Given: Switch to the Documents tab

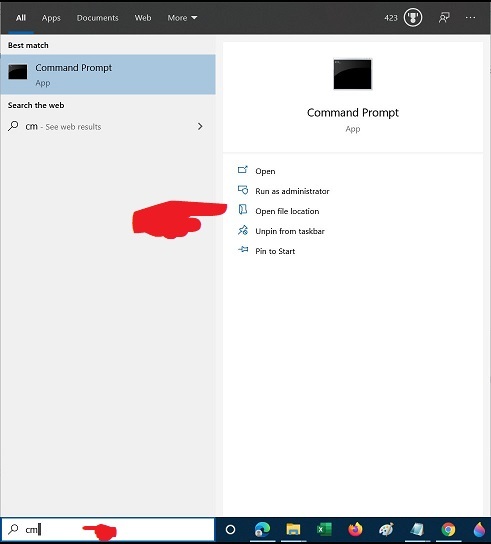Looking at the screenshot, I should [x=98, y=18].
